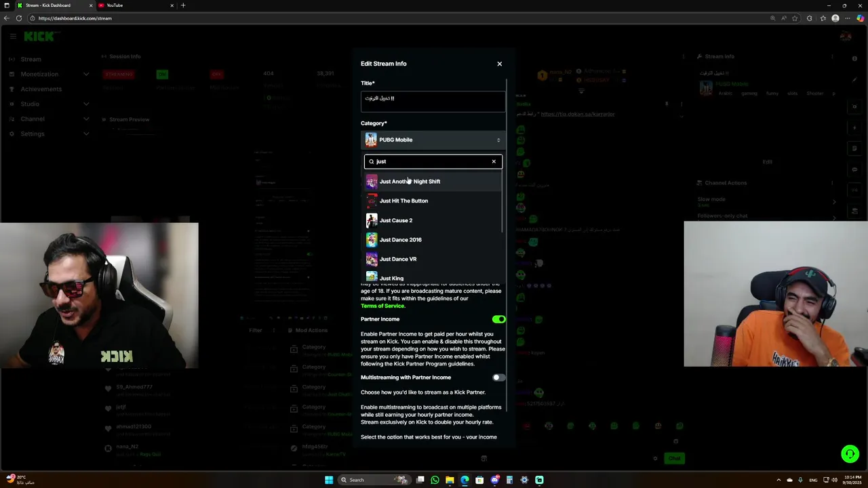Enable Multistreaming with Partner Income toggle
Screen dimensions: 868x488
coord(499,378)
